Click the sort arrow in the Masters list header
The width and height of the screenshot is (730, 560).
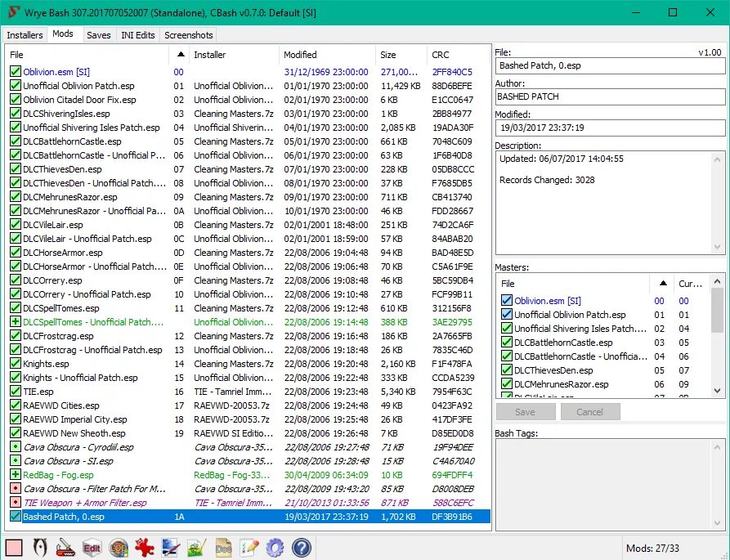point(663,283)
